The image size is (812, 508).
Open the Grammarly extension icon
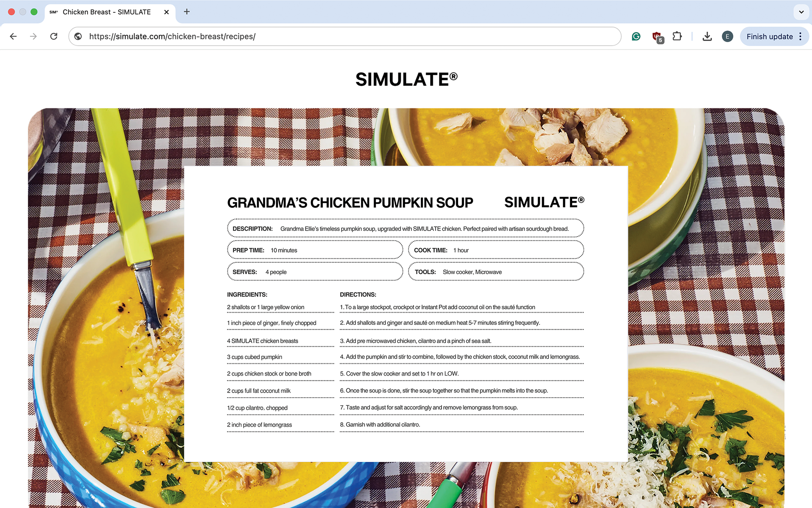[x=636, y=36]
